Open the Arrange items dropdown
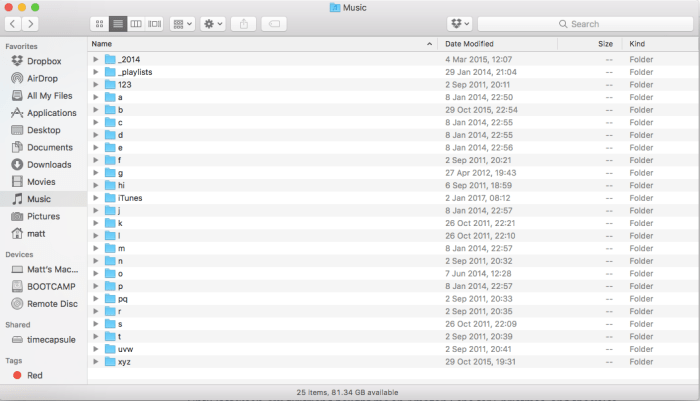The height and width of the screenshot is (401, 700). pyautogui.click(x=182, y=23)
